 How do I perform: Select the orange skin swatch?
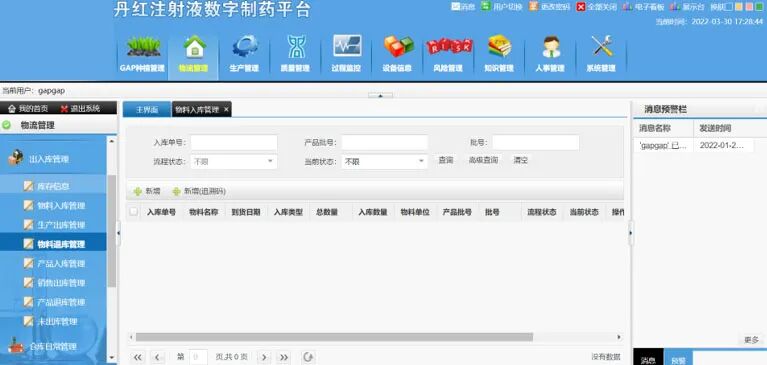point(739,7)
